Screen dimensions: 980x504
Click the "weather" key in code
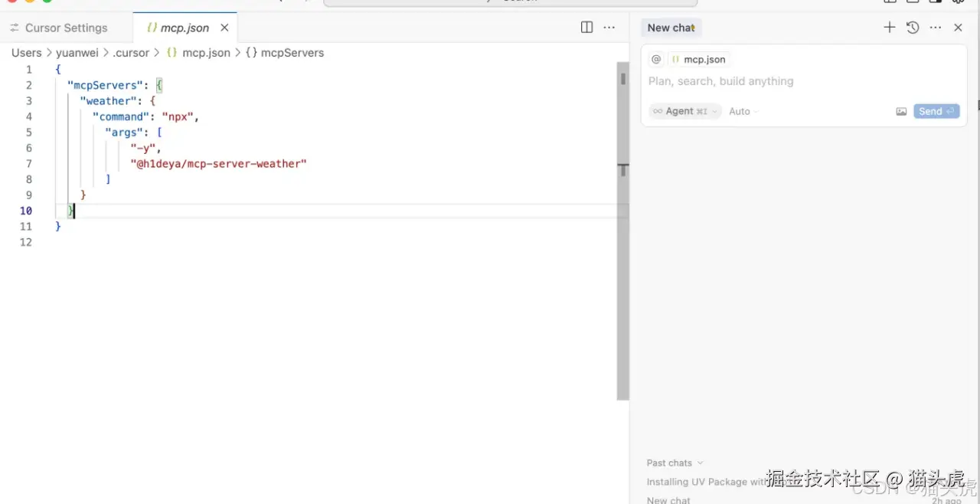pos(108,100)
